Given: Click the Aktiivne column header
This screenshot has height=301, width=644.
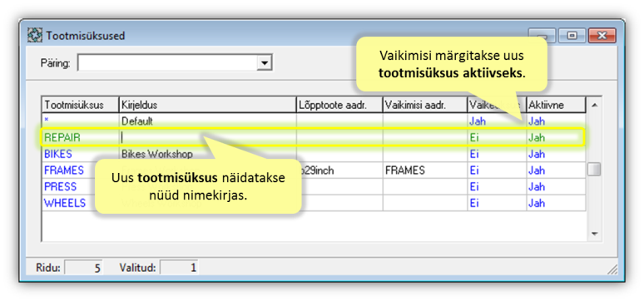Looking at the screenshot, I should click(x=556, y=105).
